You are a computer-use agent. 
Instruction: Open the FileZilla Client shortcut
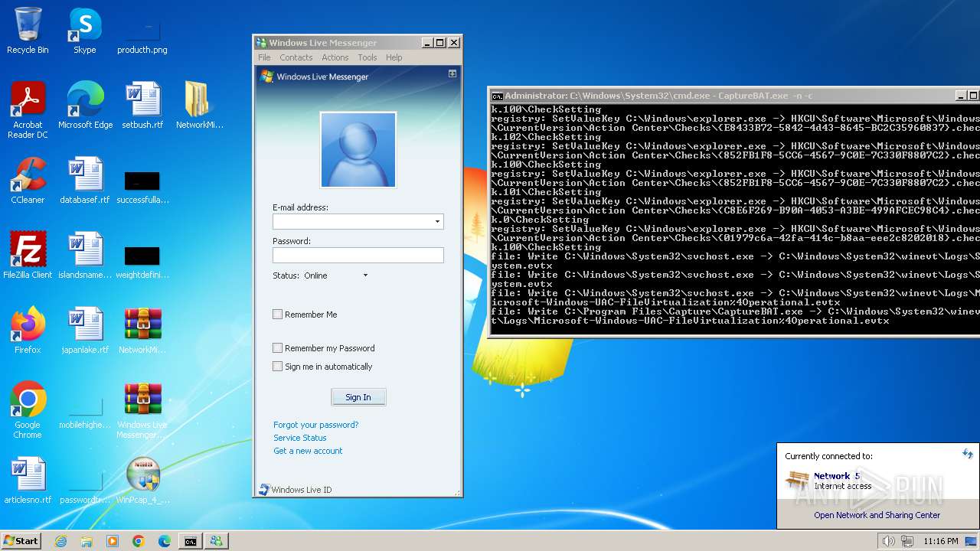28,256
